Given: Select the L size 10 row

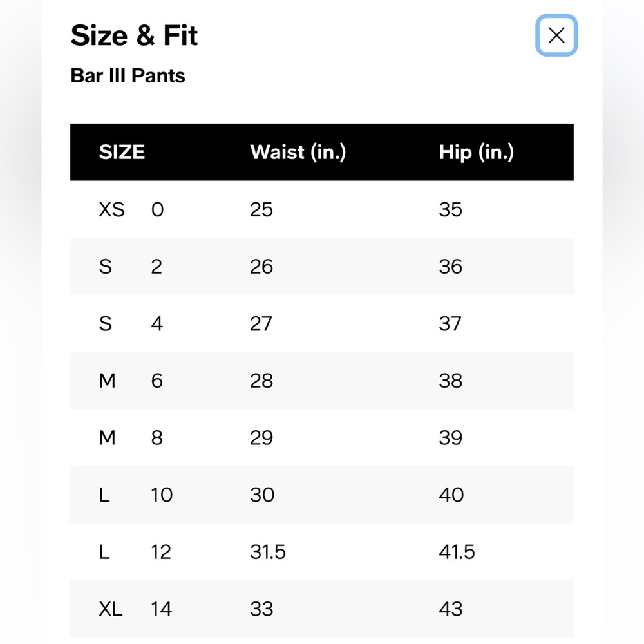Looking at the screenshot, I should [x=322, y=495].
